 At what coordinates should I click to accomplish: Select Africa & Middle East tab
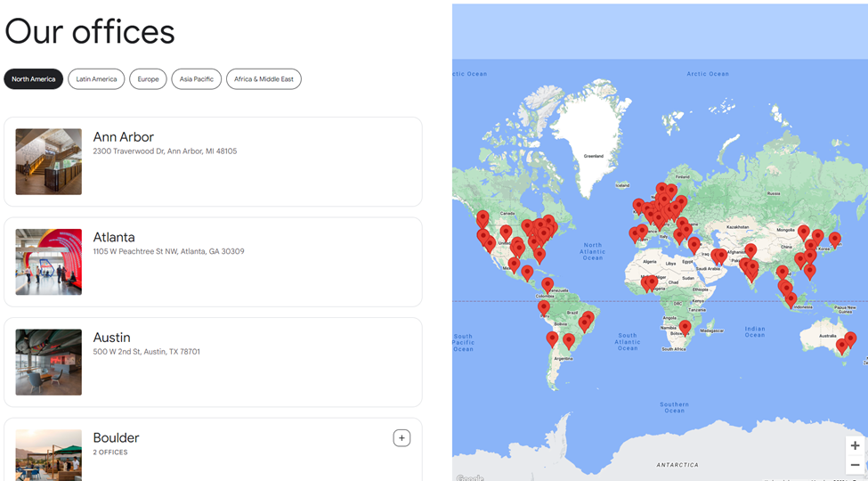tap(264, 79)
